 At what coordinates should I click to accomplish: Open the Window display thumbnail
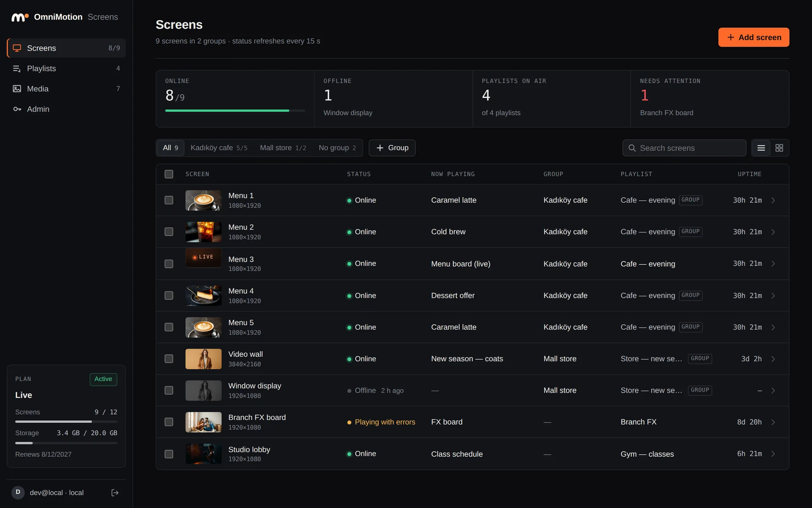[x=203, y=391]
